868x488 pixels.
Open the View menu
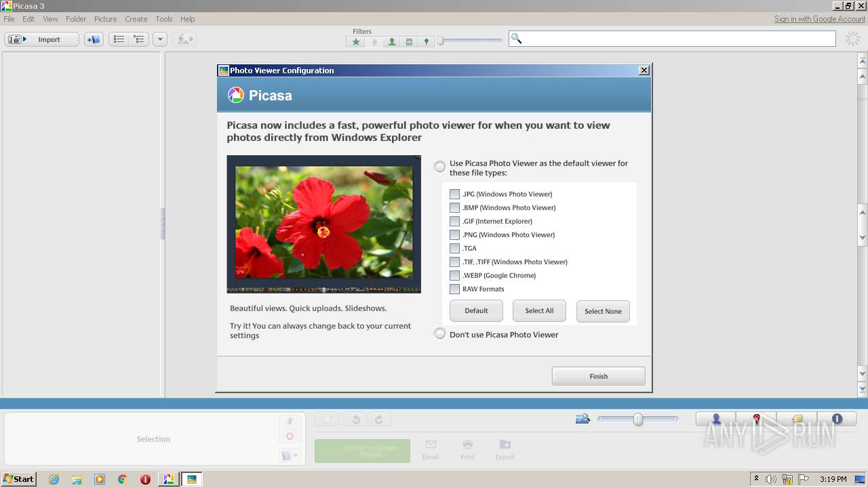tap(50, 19)
